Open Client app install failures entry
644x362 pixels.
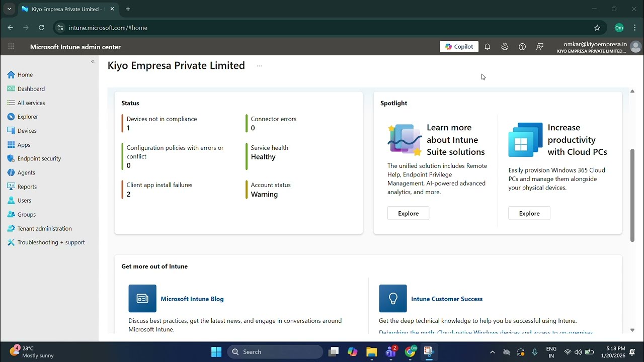point(159,190)
